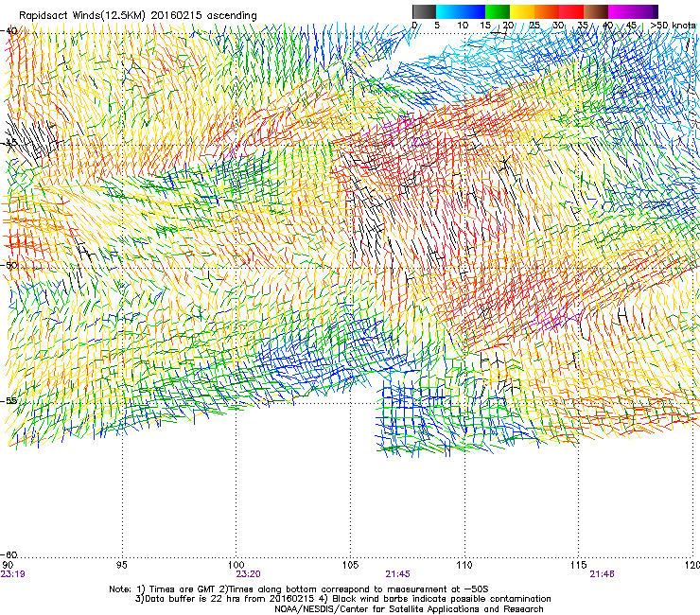700x615 pixels.
Task: Pick the gray 0-5 knots legend segment
Action: click(x=424, y=11)
